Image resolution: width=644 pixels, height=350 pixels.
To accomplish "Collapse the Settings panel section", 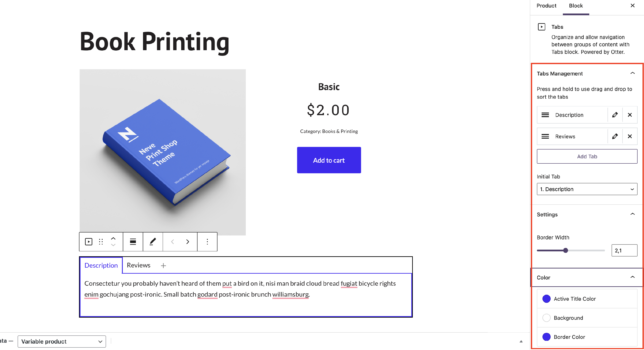I will [632, 214].
